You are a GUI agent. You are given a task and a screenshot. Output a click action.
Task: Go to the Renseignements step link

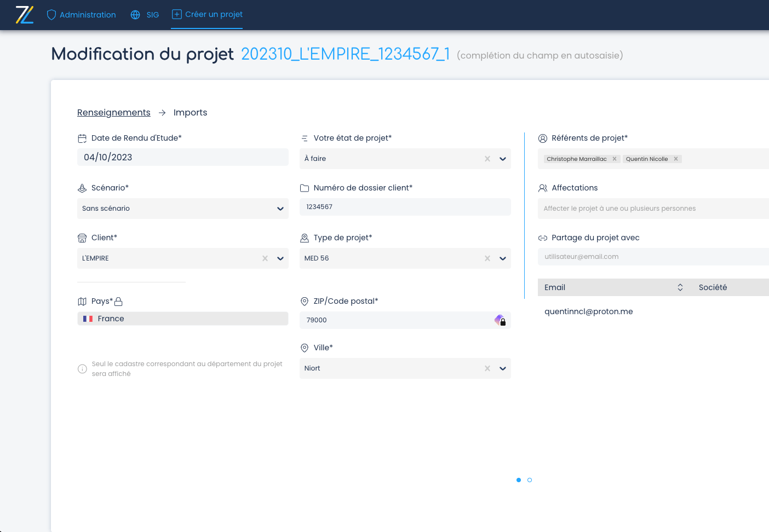pos(113,112)
